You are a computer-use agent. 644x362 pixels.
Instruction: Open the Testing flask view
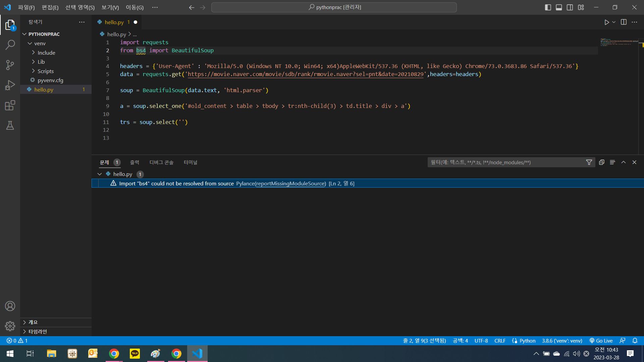[10, 125]
